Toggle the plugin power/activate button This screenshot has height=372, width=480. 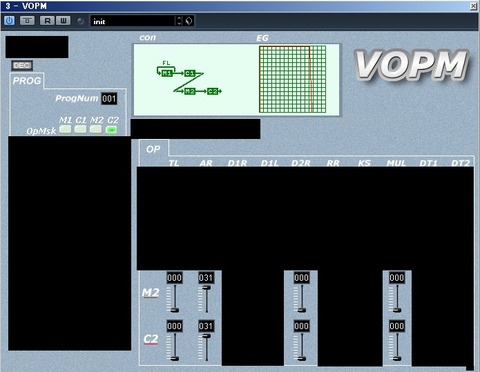click(x=9, y=21)
